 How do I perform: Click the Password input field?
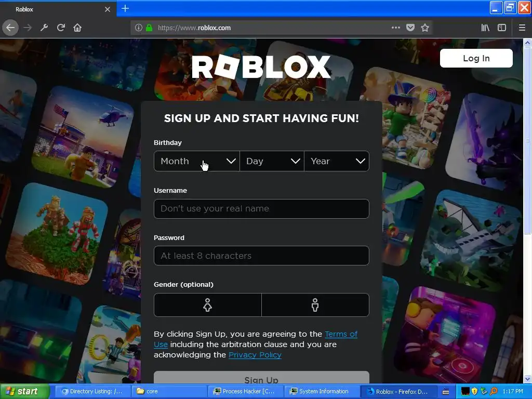coord(261,256)
